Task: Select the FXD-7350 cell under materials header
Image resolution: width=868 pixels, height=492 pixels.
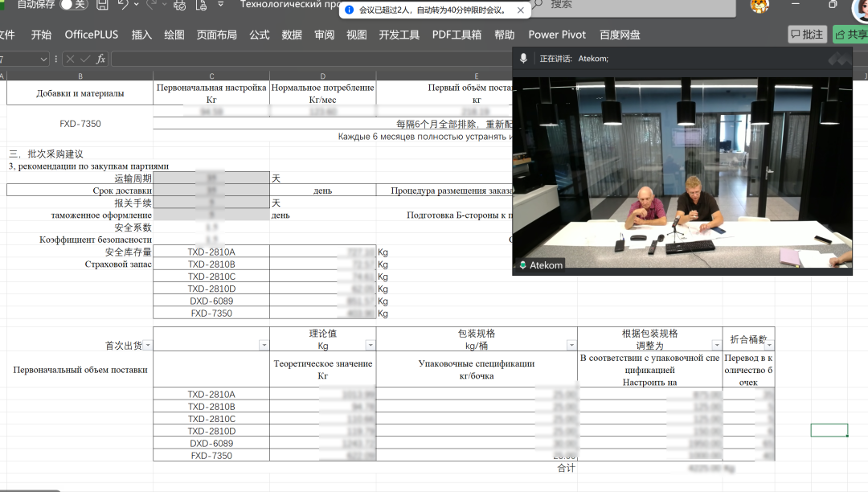Action: point(80,124)
